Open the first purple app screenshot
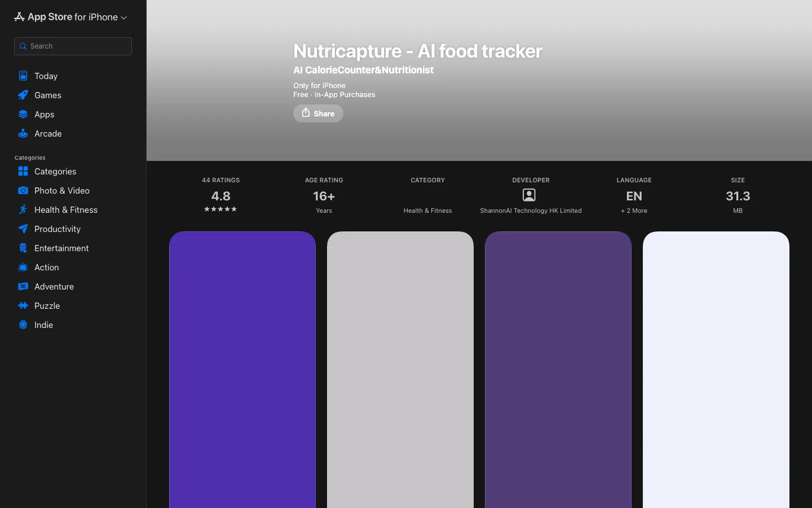The width and height of the screenshot is (812, 508). point(242,370)
